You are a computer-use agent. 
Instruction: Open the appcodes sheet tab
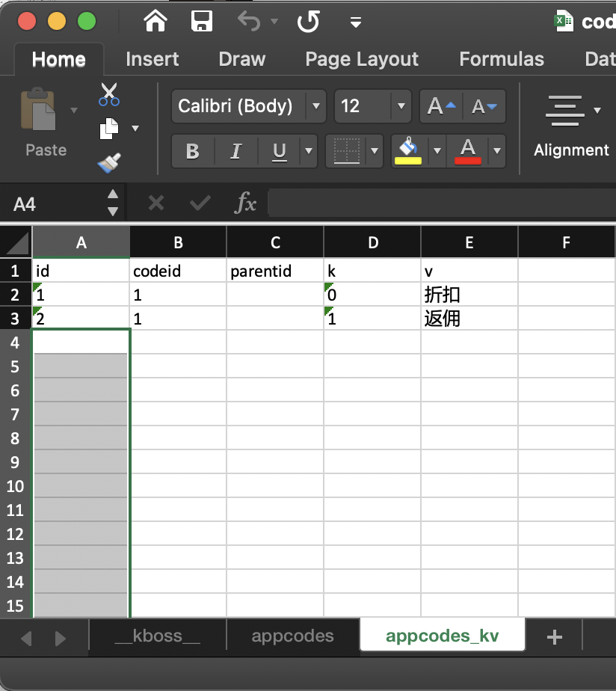[292, 636]
